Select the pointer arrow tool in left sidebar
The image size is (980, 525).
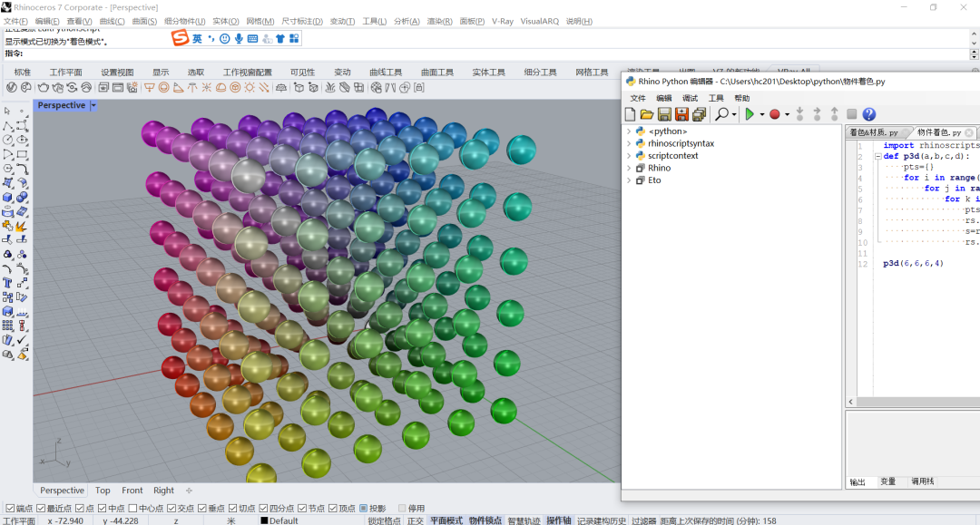(x=7, y=112)
